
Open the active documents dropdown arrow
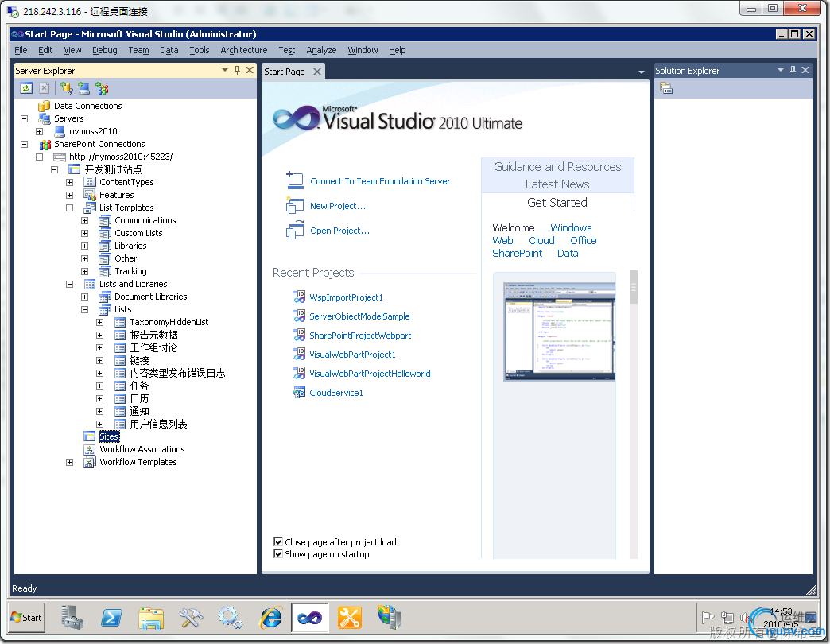point(642,72)
